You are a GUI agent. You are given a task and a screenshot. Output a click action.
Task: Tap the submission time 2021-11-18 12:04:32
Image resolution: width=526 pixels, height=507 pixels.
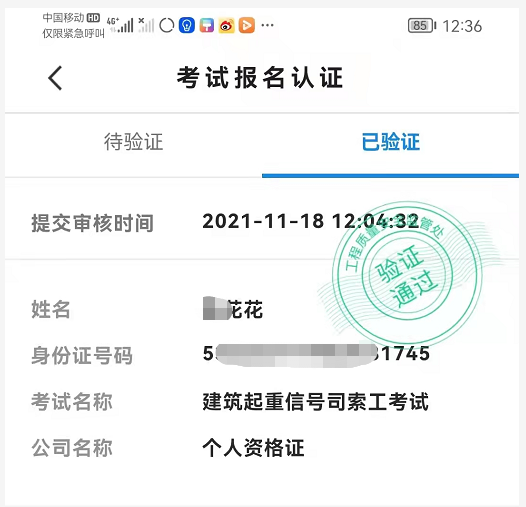(311, 221)
